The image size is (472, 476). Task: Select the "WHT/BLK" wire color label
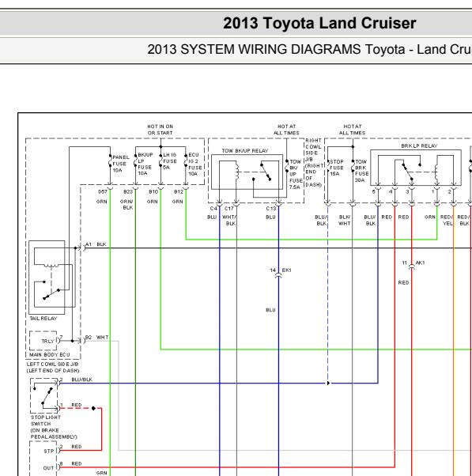[x=229, y=221]
